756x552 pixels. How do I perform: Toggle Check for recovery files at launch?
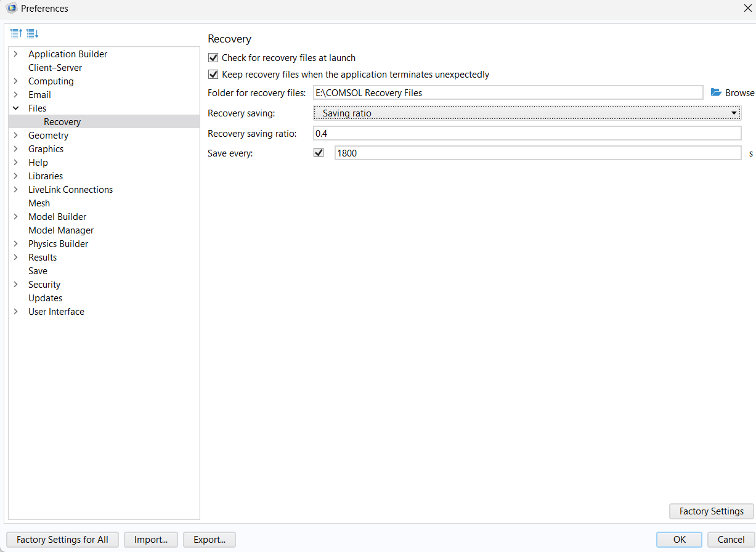tap(214, 58)
